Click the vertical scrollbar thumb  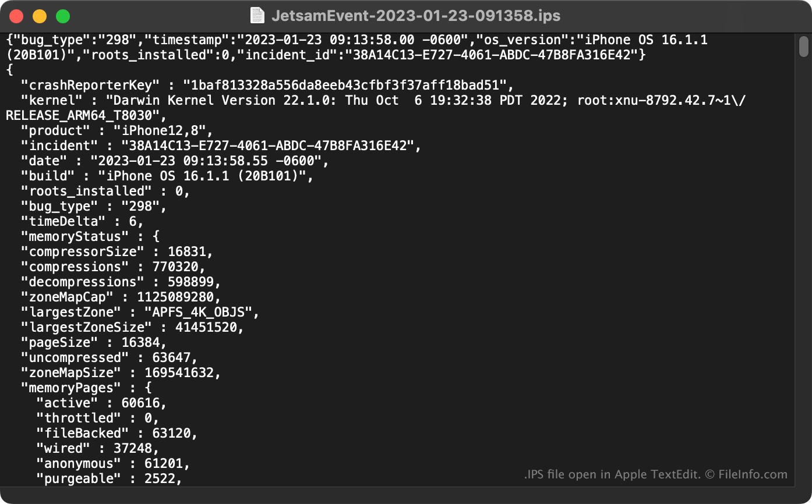(804, 47)
